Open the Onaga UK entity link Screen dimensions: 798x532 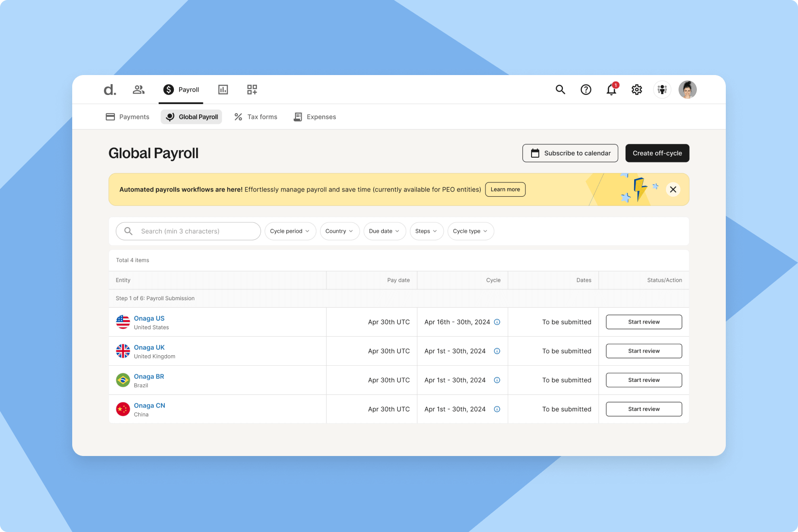pyautogui.click(x=149, y=347)
